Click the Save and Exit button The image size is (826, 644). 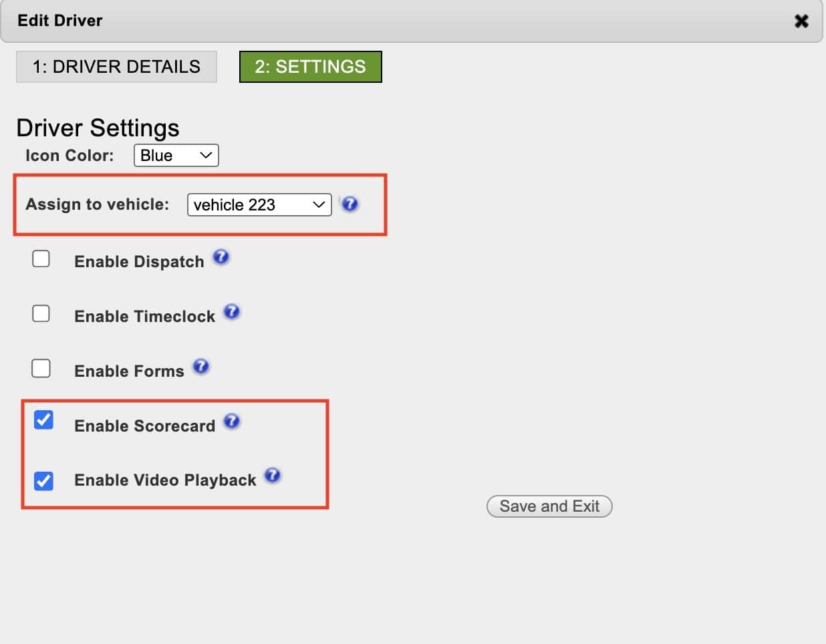[549, 506]
